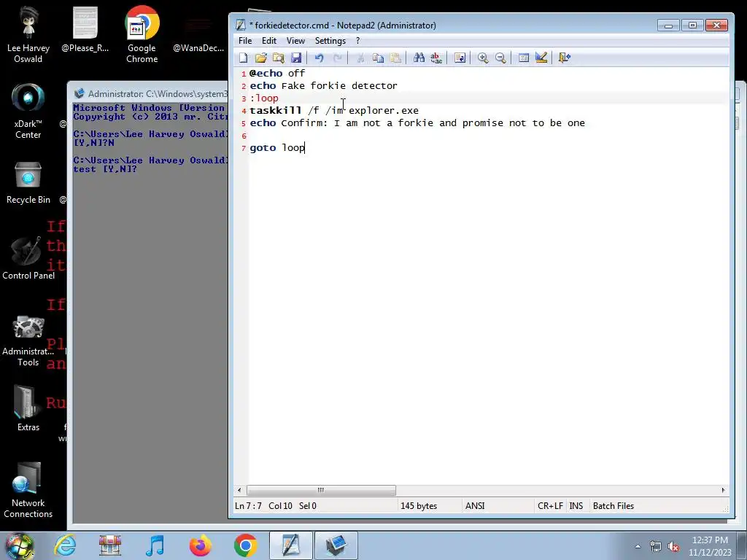This screenshot has height=560, width=747.
Task: Open Find with the binoculars icon
Action: click(419, 58)
